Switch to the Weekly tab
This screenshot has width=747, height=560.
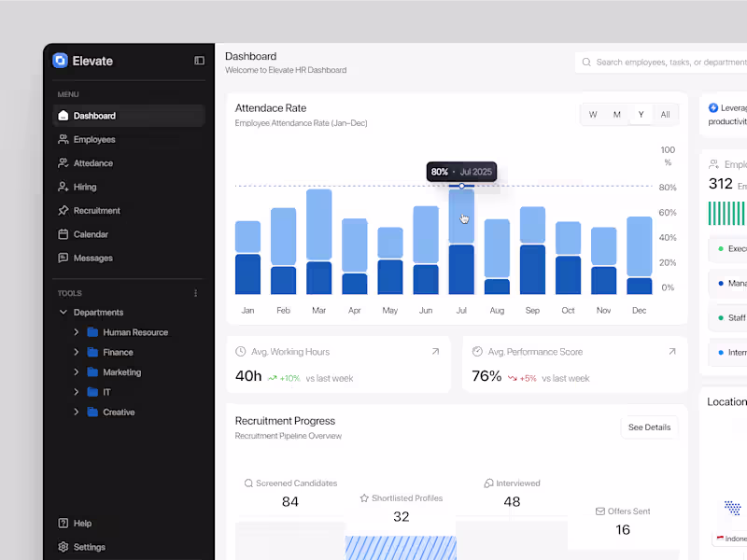592,114
